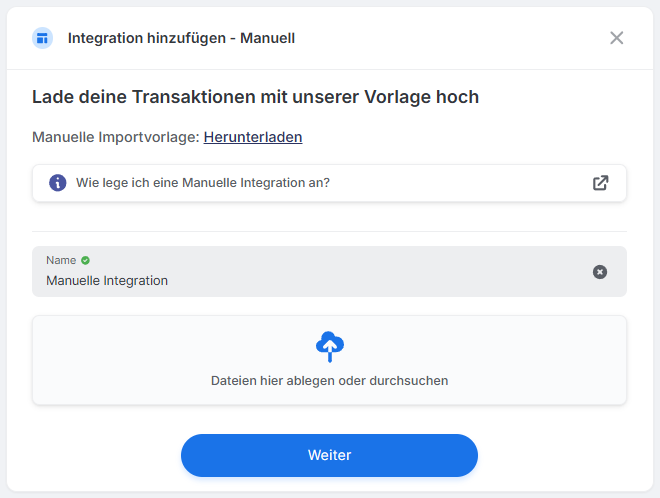
Task: Click the green checkmark beside Name
Action: coord(86,260)
